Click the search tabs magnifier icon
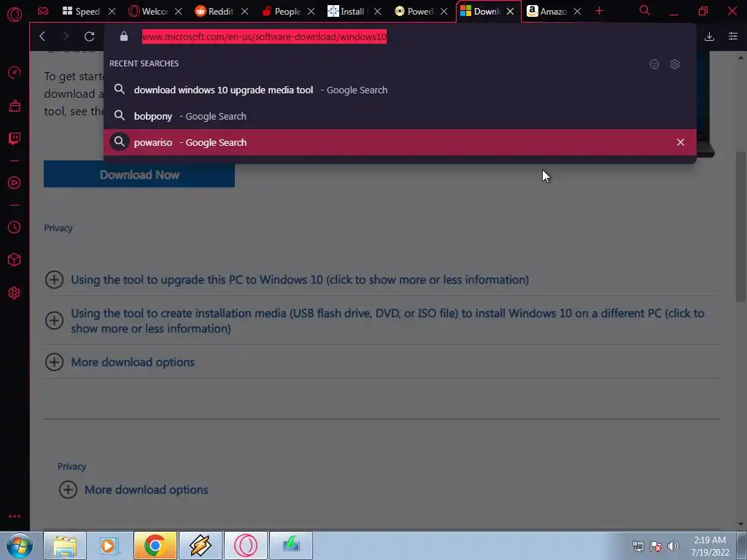 645,10
